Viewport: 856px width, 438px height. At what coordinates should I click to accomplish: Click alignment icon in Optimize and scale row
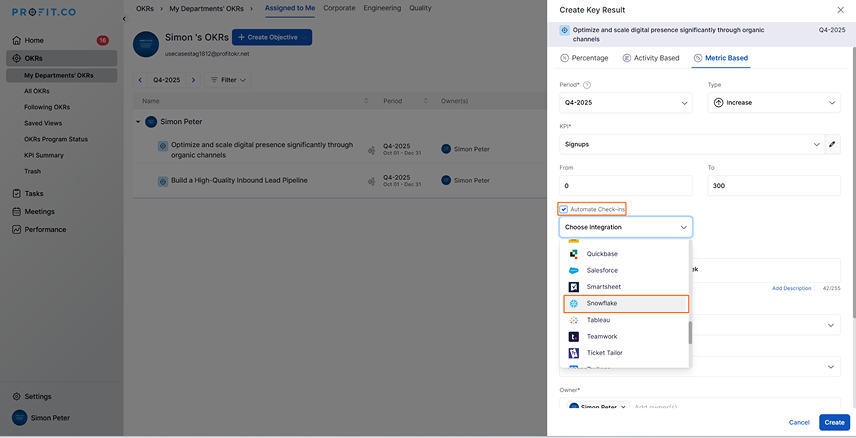[x=372, y=150]
